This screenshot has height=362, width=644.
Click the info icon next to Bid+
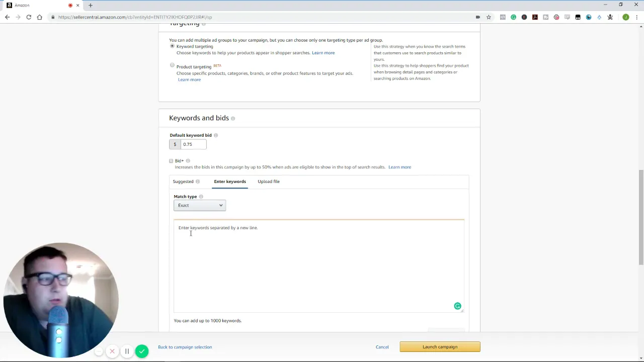[188, 161]
